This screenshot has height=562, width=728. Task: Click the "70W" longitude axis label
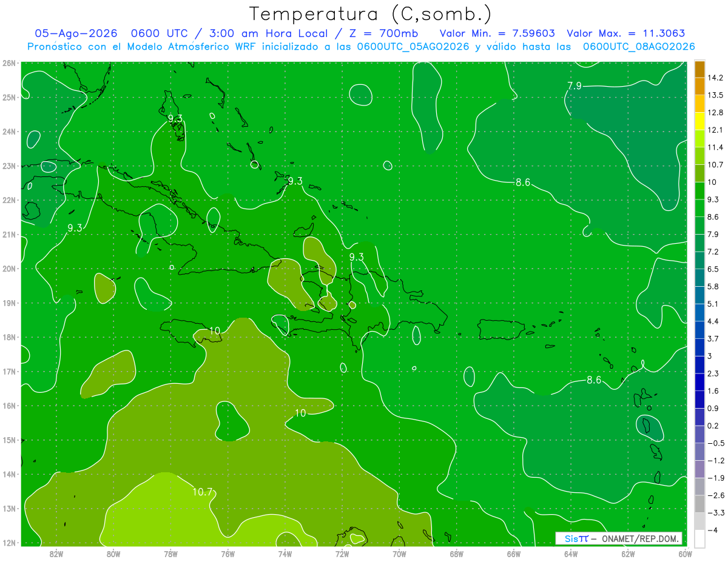click(399, 553)
